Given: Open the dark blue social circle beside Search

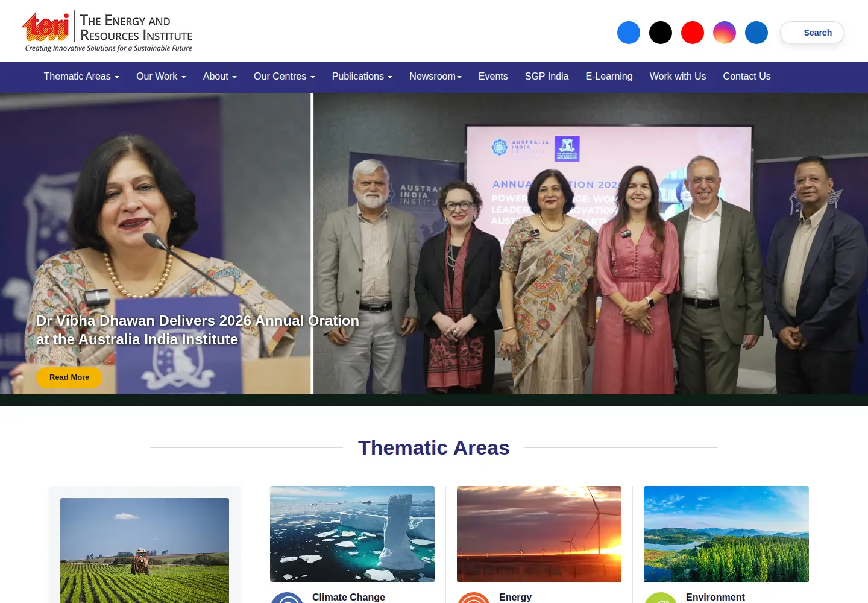Looking at the screenshot, I should [756, 33].
